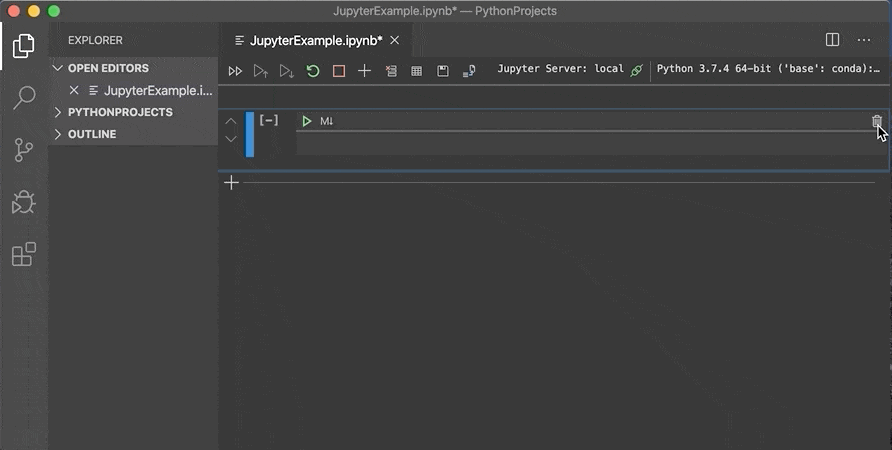This screenshot has width=892, height=450.
Task: Interrupt the kernel with red stop icon
Action: [338, 71]
